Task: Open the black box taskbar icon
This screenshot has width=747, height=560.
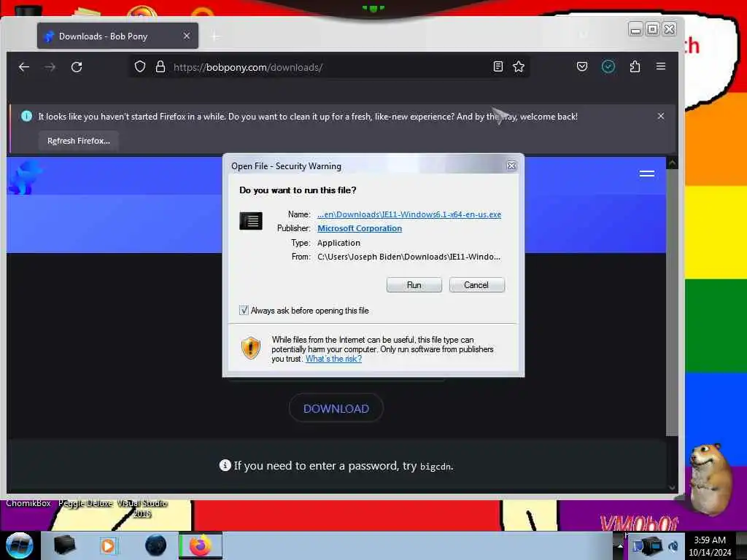Action: coord(64,545)
